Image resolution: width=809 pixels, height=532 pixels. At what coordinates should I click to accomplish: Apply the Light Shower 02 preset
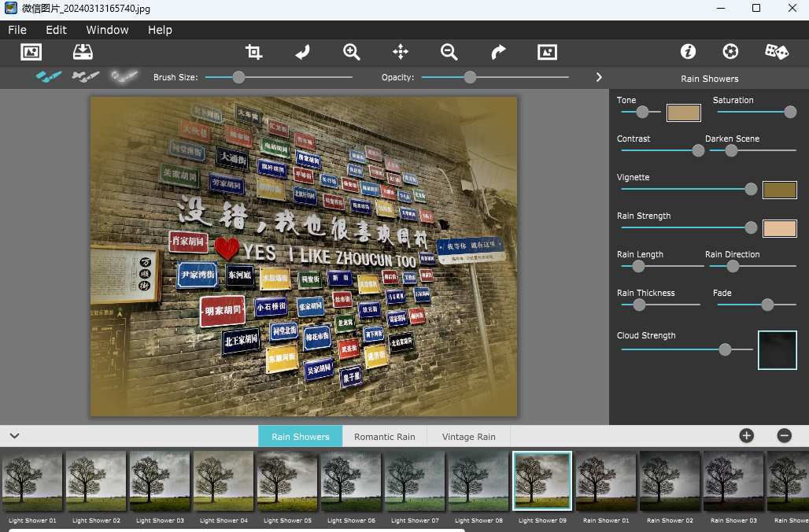point(96,481)
